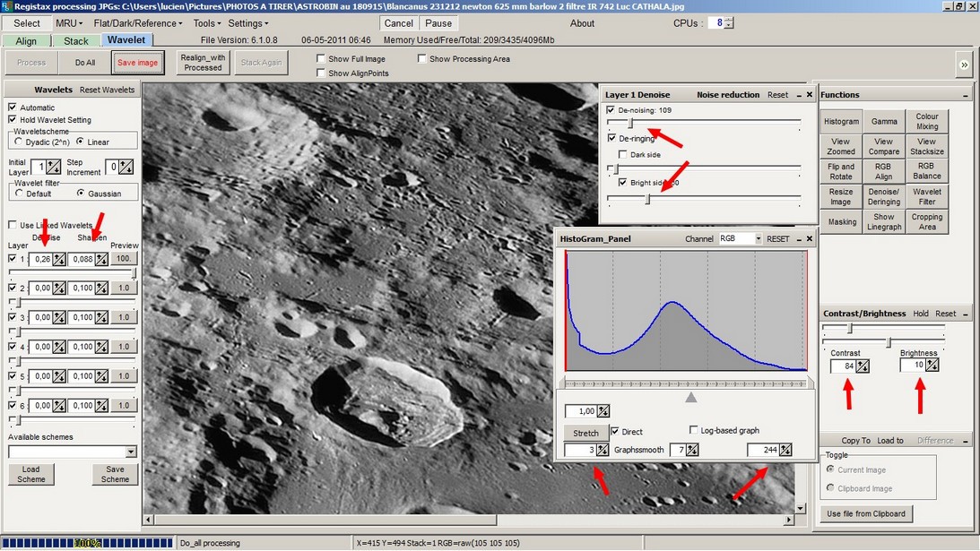The width and height of the screenshot is (980, 551).
Task: Click layer 1 Denoise value field
Action: [40, 259]
